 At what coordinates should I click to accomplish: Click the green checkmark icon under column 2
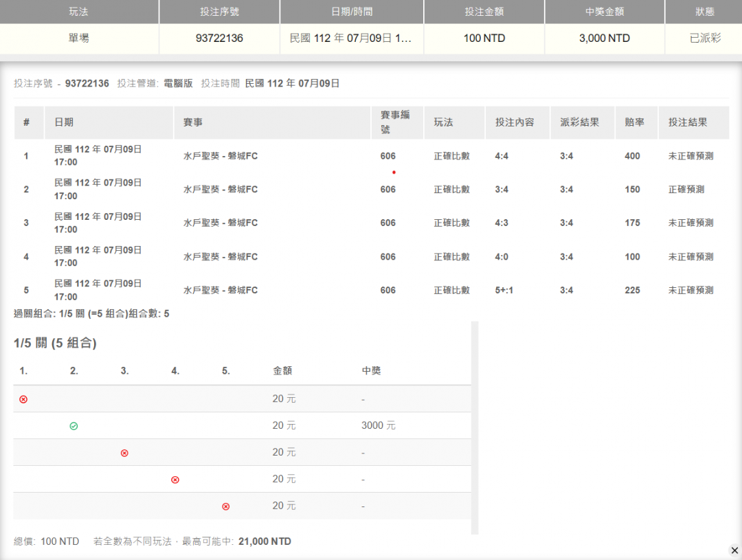74,426
